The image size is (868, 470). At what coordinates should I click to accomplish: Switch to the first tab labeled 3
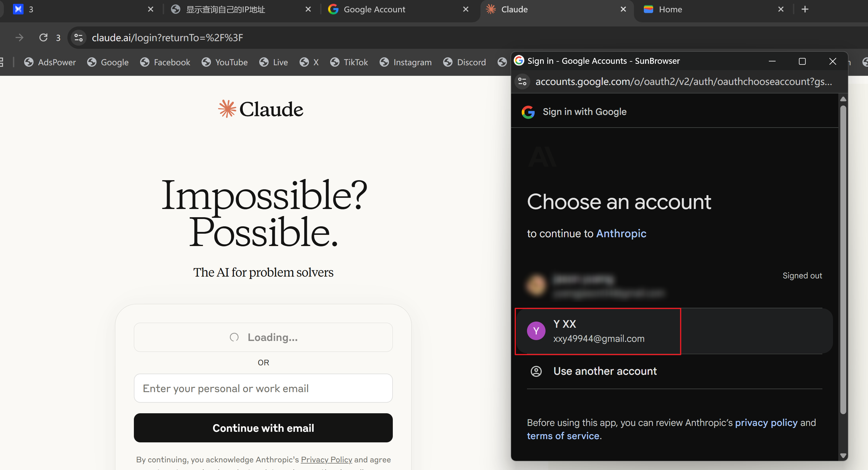tap(83, 9)
